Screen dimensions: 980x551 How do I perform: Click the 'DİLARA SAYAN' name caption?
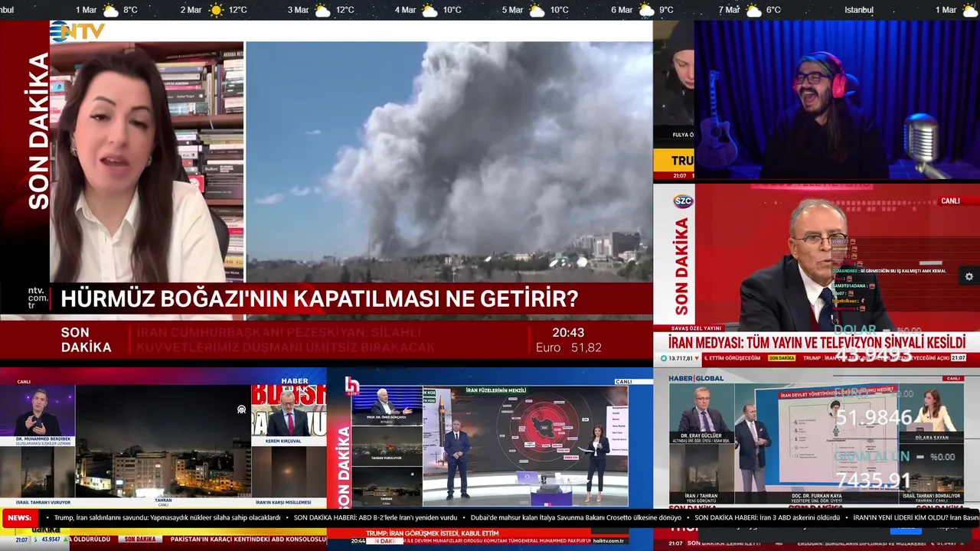[x=931, y=436]
